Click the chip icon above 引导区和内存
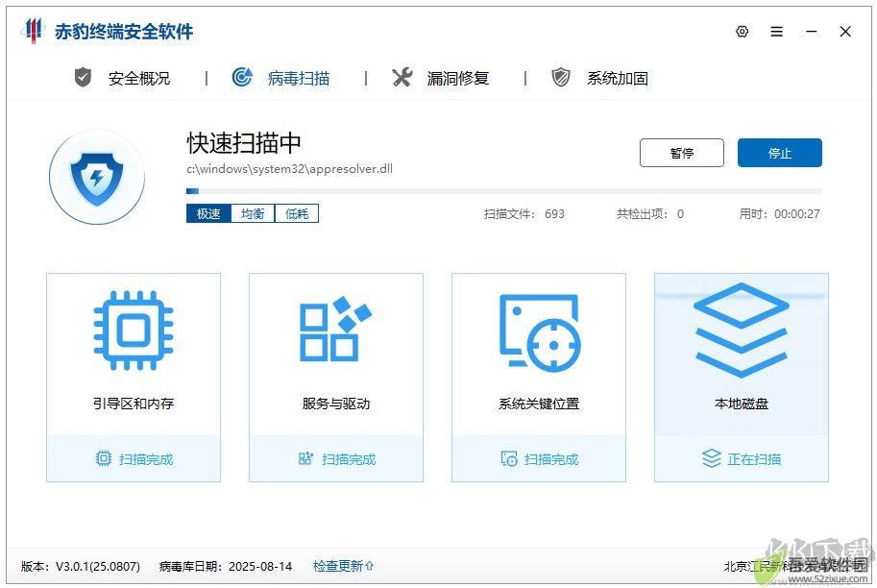 coord(134,331)
